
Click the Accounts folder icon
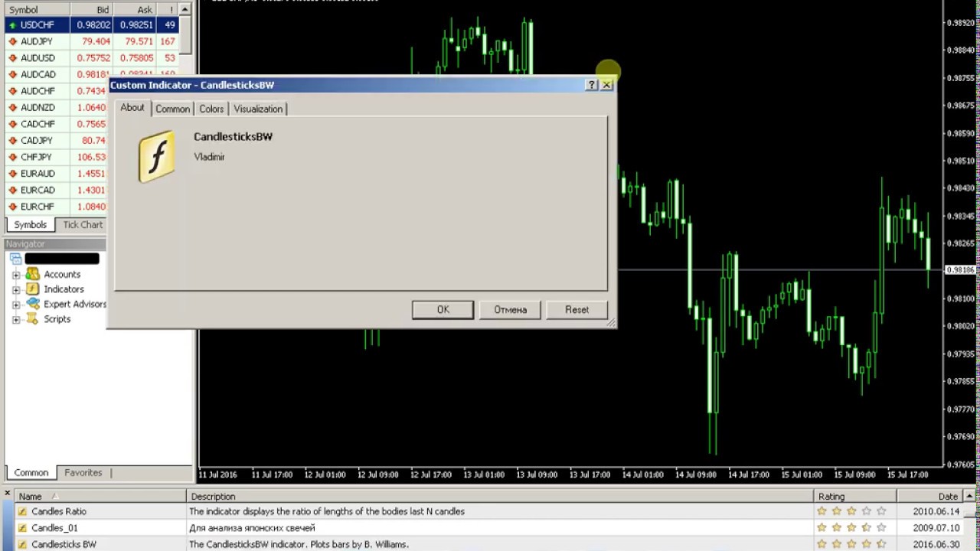coord(32,274)
